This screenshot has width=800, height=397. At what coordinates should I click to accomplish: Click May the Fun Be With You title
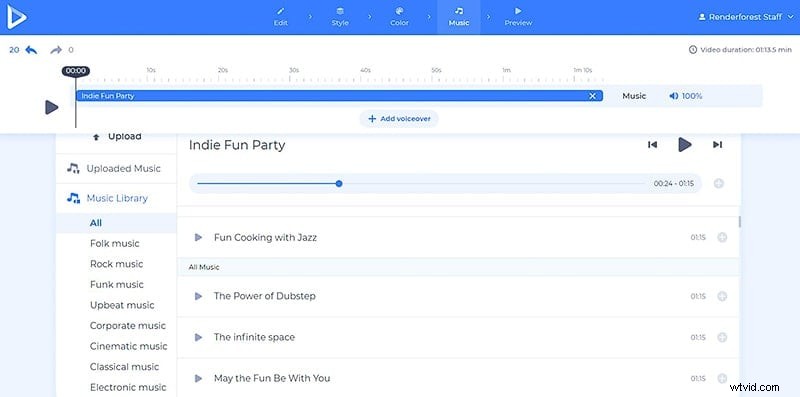point(272,378)
